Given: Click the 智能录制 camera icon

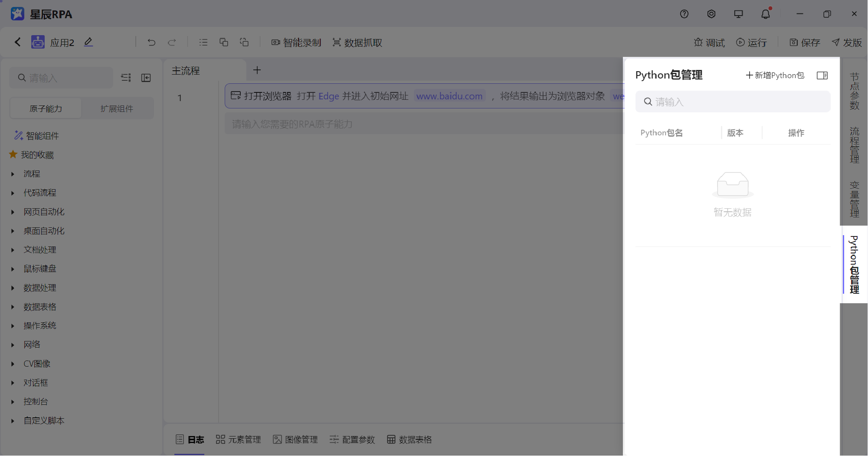Looking at the screenshot, I should (x=275, y=42).
